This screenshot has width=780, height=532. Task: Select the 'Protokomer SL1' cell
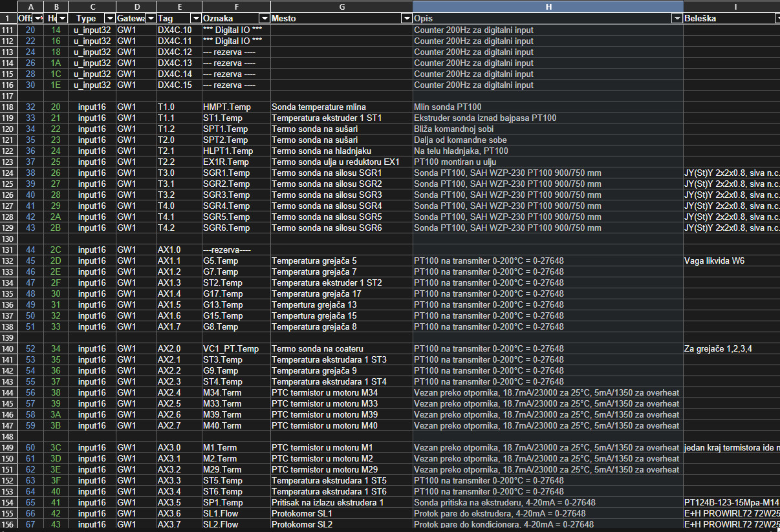tap(341, 514)
